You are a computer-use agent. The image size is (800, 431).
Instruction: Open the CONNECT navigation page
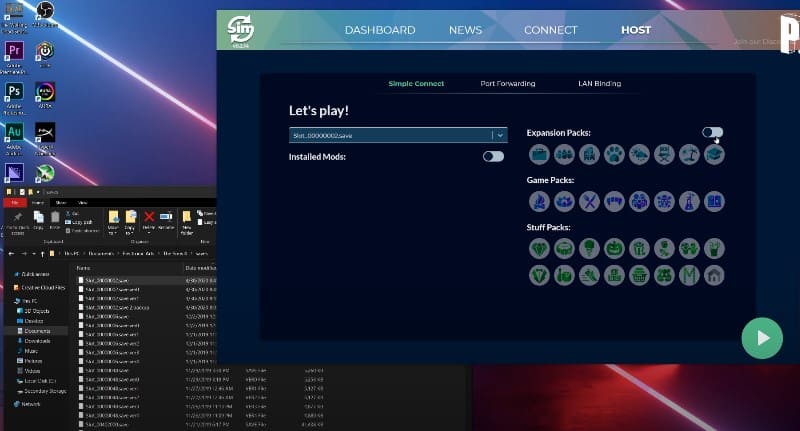pos(551,30)
